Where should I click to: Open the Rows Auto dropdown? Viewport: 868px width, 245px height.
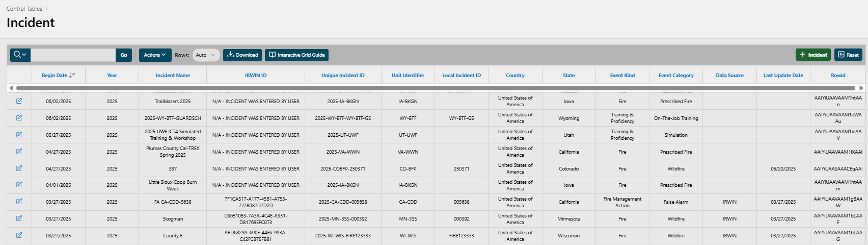click(x=206, y=55)
